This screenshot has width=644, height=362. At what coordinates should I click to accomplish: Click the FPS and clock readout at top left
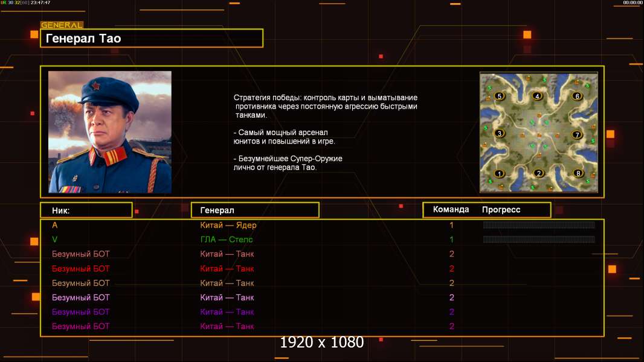[25, 2]
